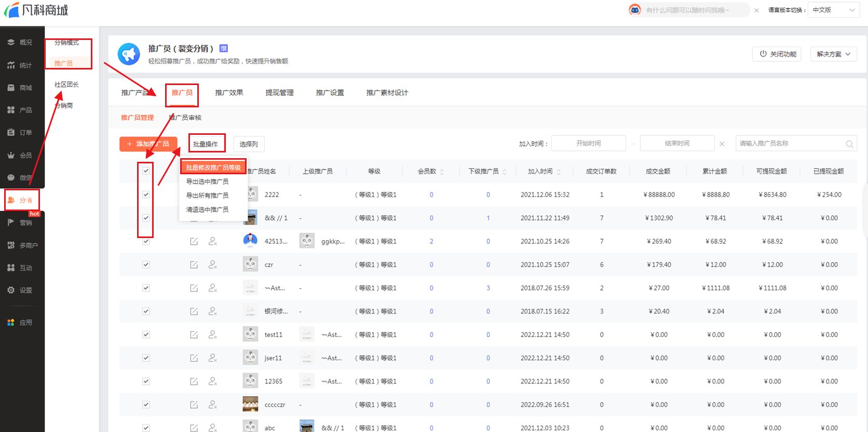Click the 凡科商城 logo

click(x=36, y=10)
